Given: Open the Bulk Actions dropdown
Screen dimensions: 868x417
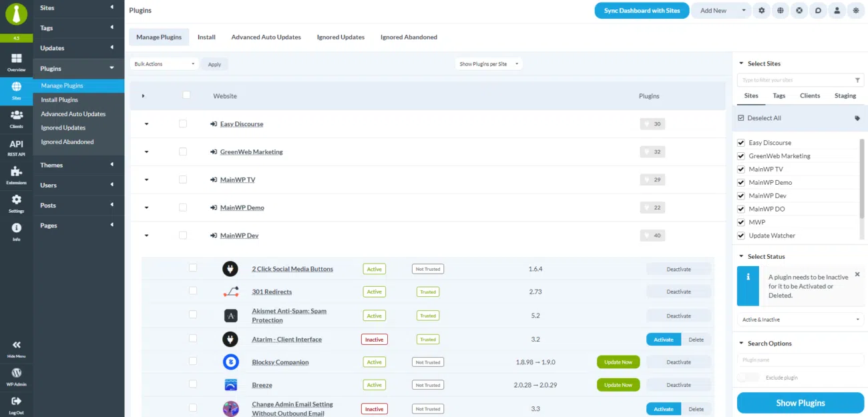Looking at the screenshot, I should (x=165, y=64).
